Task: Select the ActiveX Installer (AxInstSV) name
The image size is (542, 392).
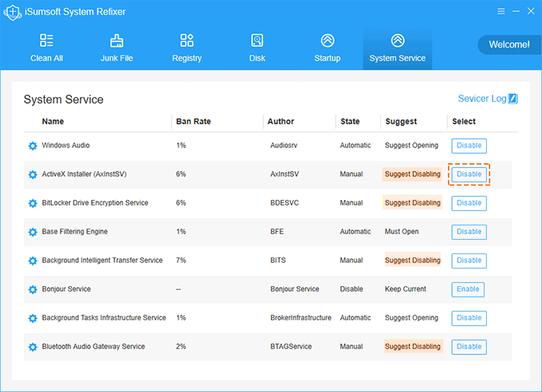Action: click(84, 174)
